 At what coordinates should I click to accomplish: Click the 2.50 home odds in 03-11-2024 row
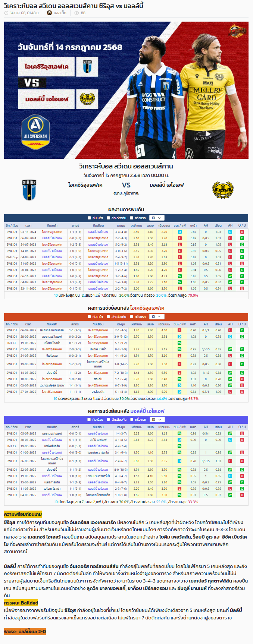click(136, 232)
